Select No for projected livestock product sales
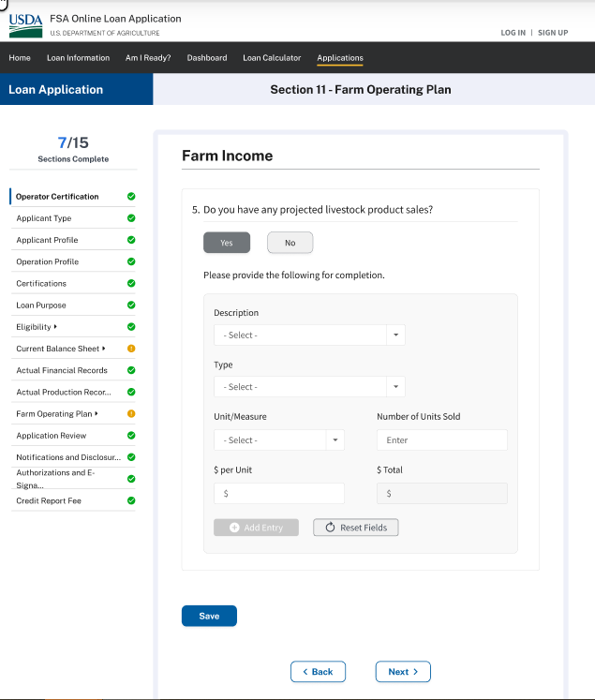The image size is (595, 700). pyautogui.click(x=290, y=243)
